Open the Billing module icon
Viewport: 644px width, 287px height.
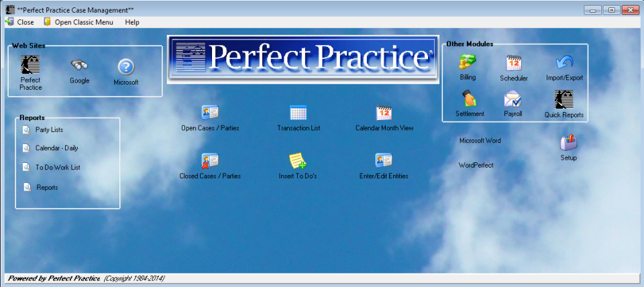point(468,62)
